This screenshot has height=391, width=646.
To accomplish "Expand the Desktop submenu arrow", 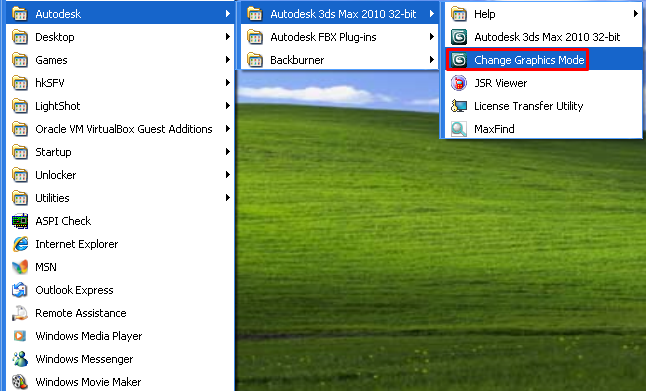I will pos(227,37).
